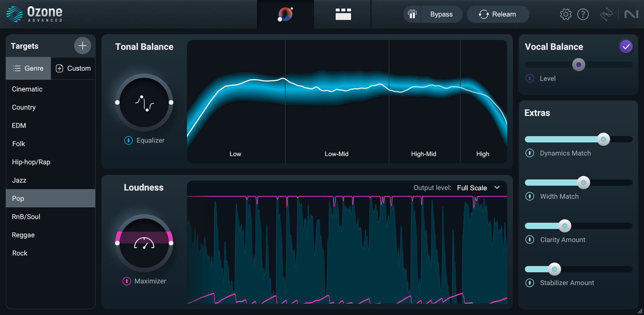This screenshot has width=644, height=315.
Task: Add a new target with the plus icon
Action: (82, 45)
